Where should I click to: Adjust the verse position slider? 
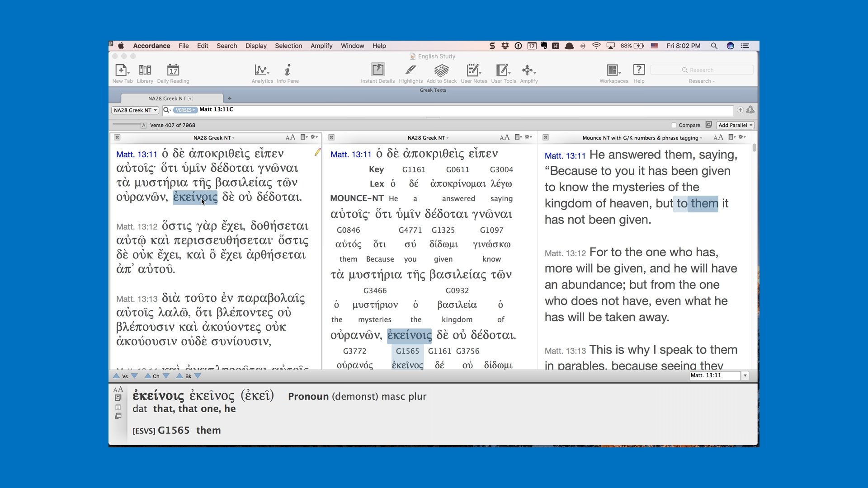127,125
